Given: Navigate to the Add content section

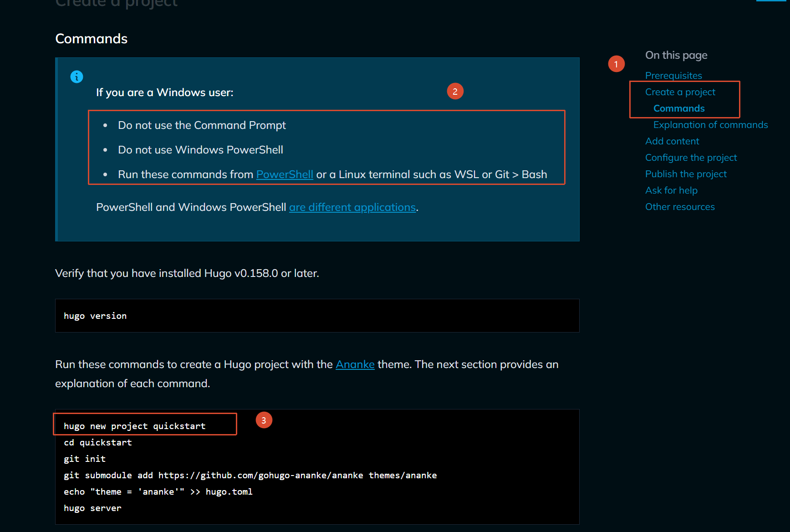Looking at the screenshot, I should [672, 141].
